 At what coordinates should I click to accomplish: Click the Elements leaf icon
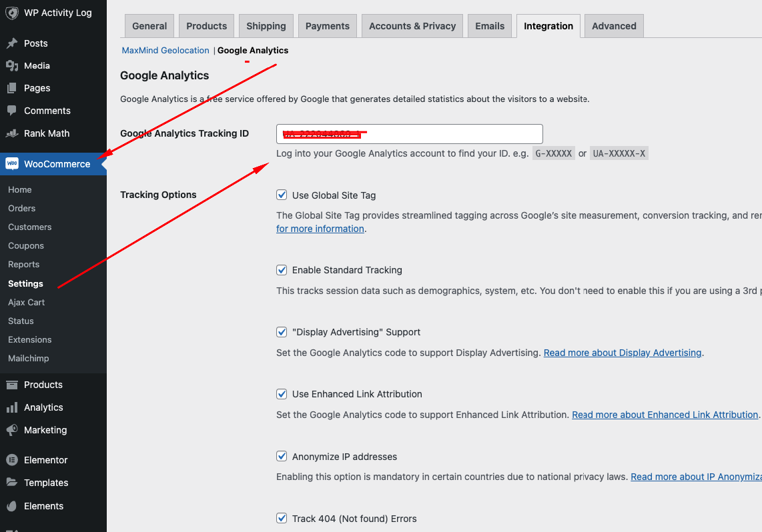tap(12, 506)
